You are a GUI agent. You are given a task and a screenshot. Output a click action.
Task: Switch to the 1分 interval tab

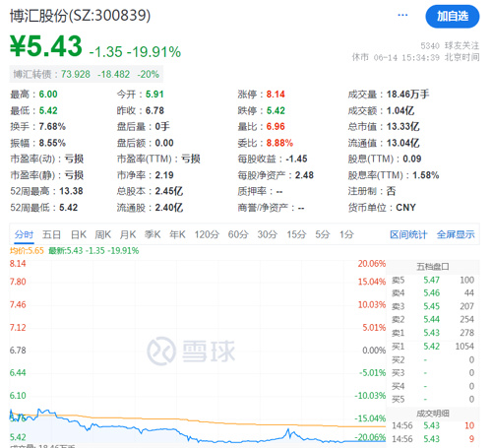click(346, 234)
